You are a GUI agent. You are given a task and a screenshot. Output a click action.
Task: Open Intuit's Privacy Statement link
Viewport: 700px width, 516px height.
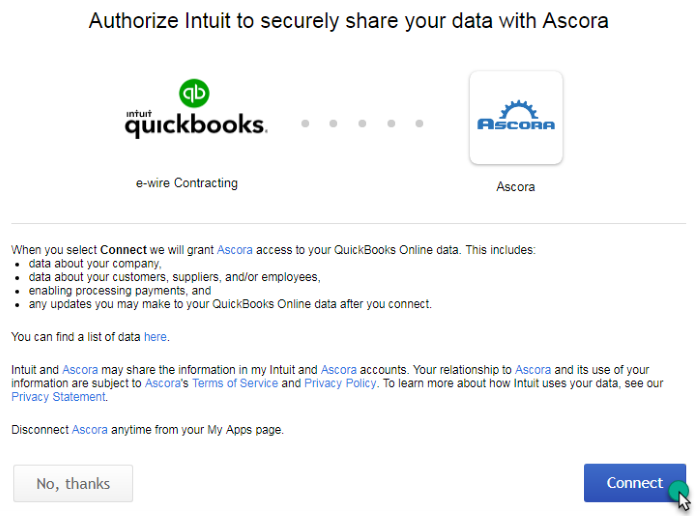pos(58,397)
